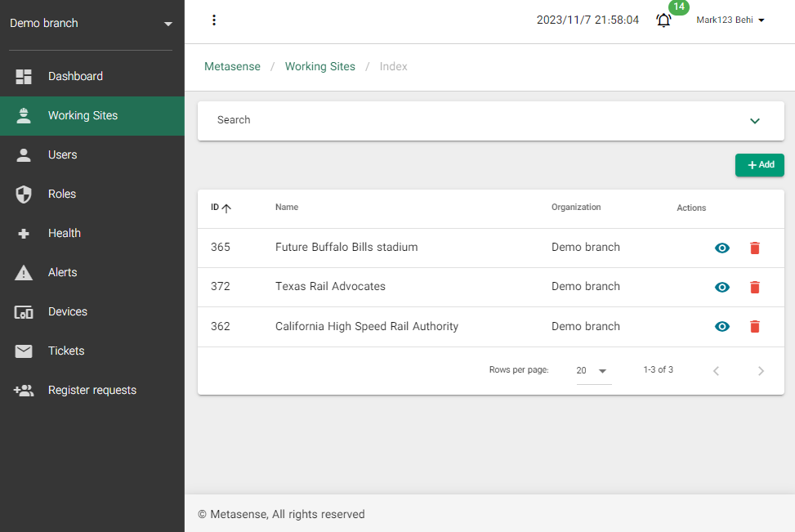This screenshot has height=532, width=795.
Task: Click Future Buffalo Bills stadium name
Action: click(346, 248)
